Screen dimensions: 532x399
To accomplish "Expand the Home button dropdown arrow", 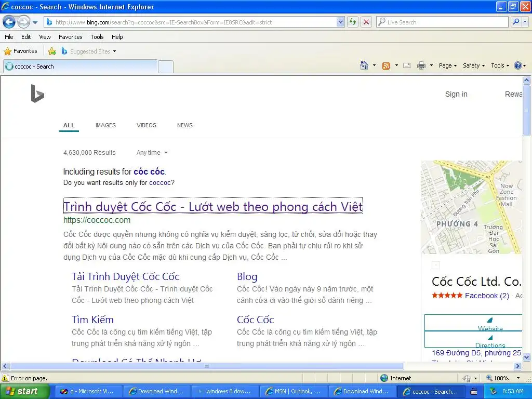I will (x=374, y=65).
